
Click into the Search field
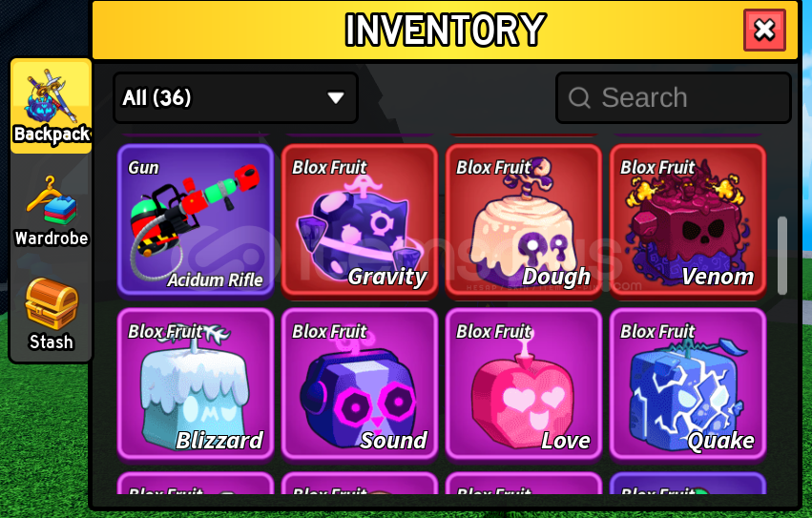674,97
